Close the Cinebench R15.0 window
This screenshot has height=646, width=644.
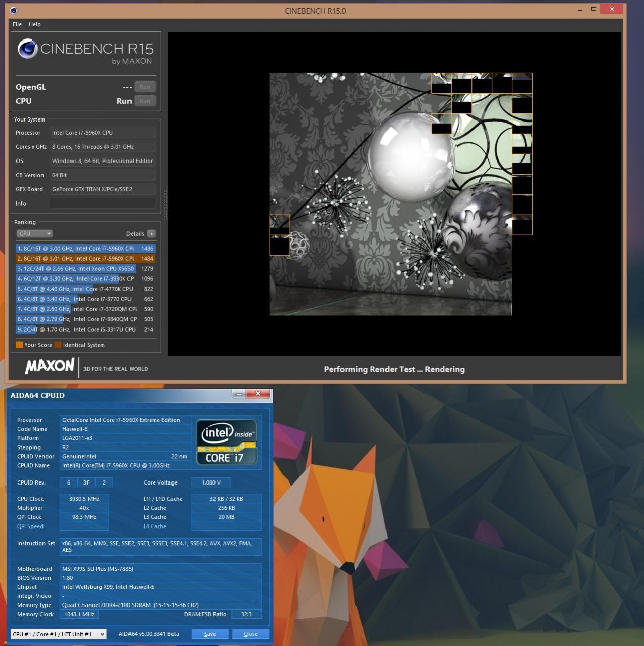tap(612, 9)
